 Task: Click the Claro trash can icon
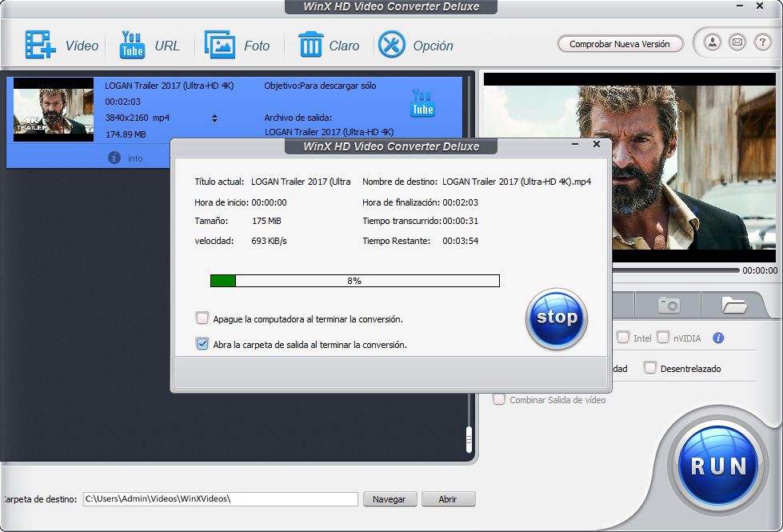(310, 45)
